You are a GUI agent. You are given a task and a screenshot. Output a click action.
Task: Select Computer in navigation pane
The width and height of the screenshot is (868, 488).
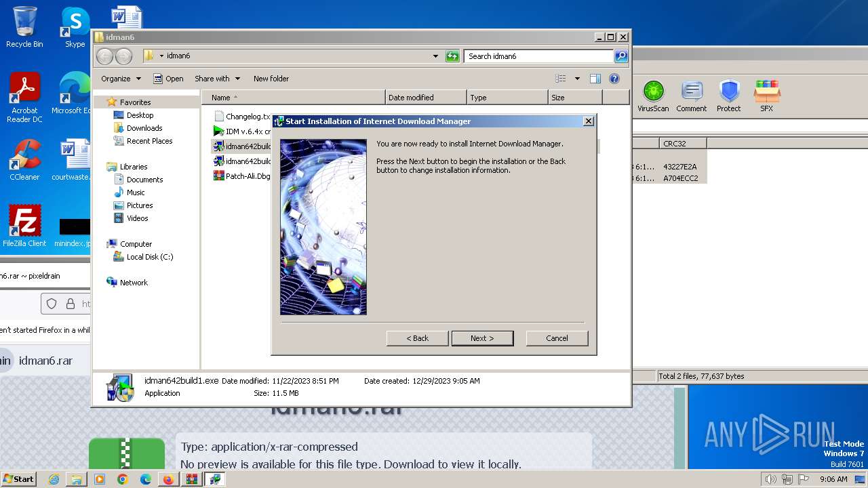136,244
